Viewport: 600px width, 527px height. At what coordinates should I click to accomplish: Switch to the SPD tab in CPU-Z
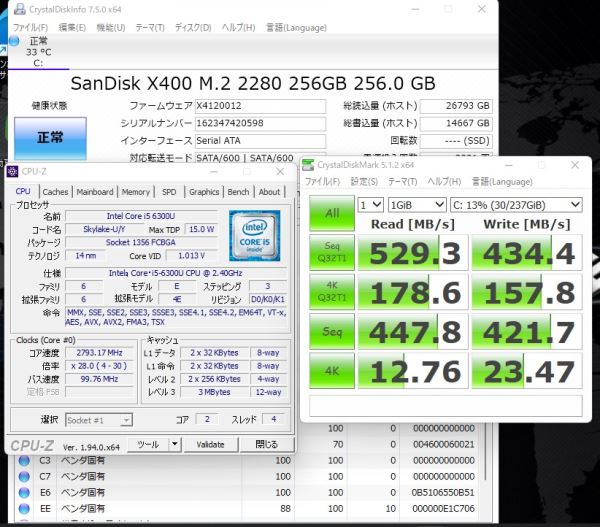click(169, 192)
